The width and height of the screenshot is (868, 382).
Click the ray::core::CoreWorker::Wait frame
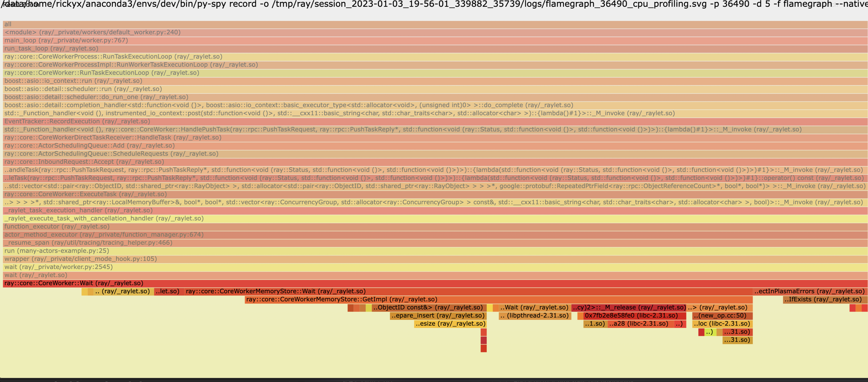(x=434, y=283)
